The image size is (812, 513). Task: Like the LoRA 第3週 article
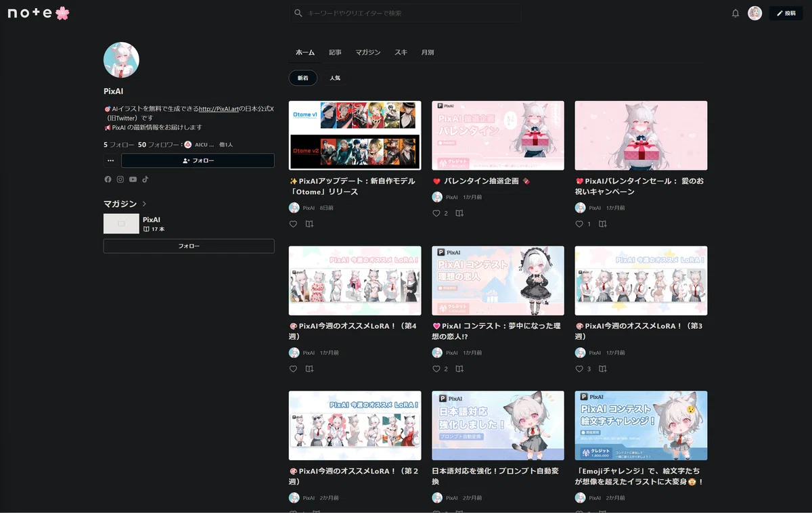click(579, 369)
